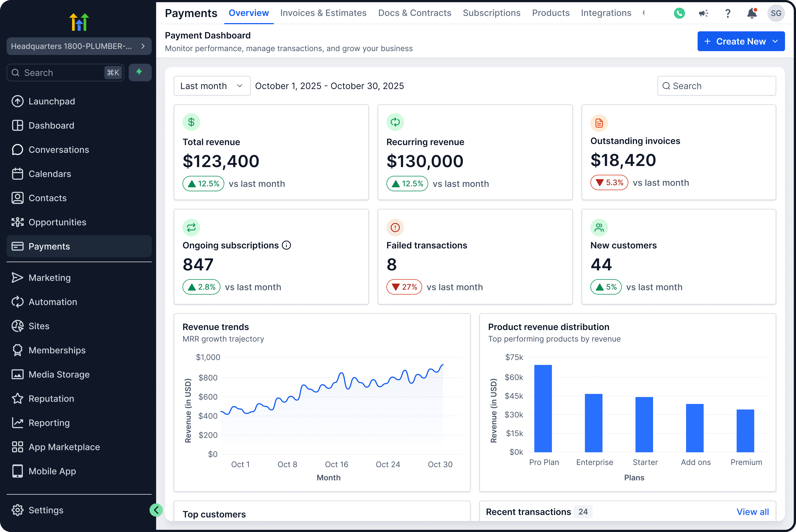Viewport: 796px width, 532px height.
Task: Switch to the Subscriptions tab
Action: point(491,13)
